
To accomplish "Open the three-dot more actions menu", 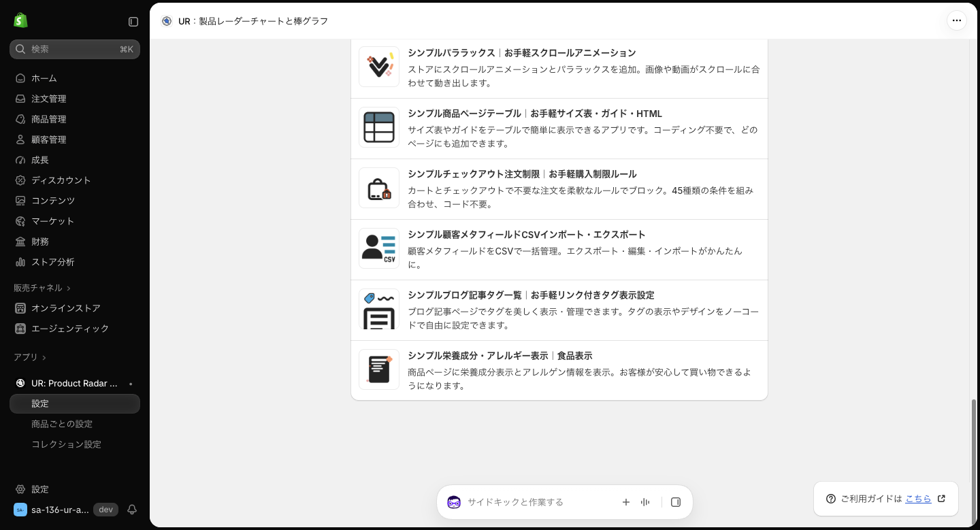I will (957, 20).
